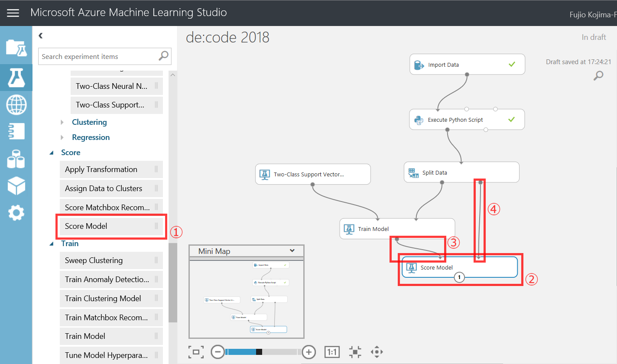Select Assign Data to Clusters module

(x=111, y=188)
